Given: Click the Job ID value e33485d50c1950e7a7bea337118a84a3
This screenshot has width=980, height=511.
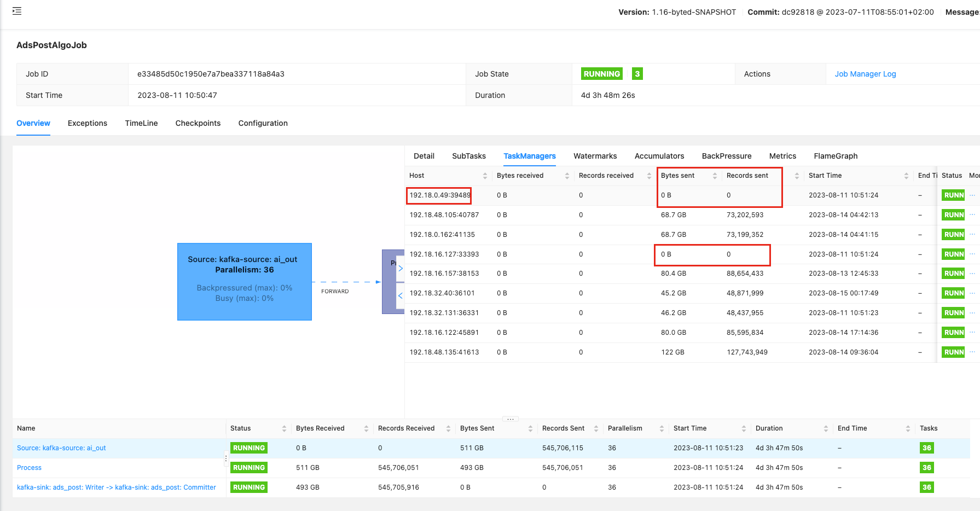Looking at the screenshot, I should tap(211, 74).
